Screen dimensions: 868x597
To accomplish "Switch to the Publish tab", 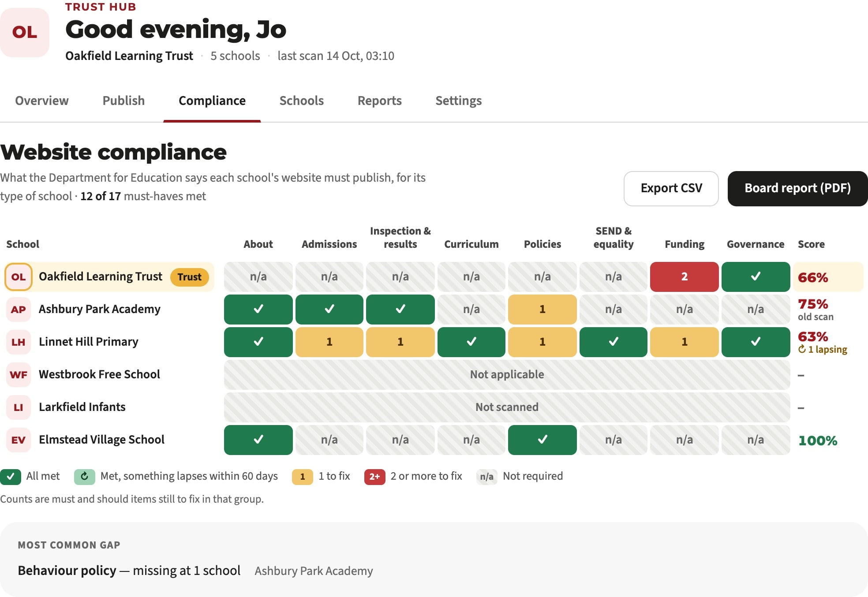I will tap(124, 101).
